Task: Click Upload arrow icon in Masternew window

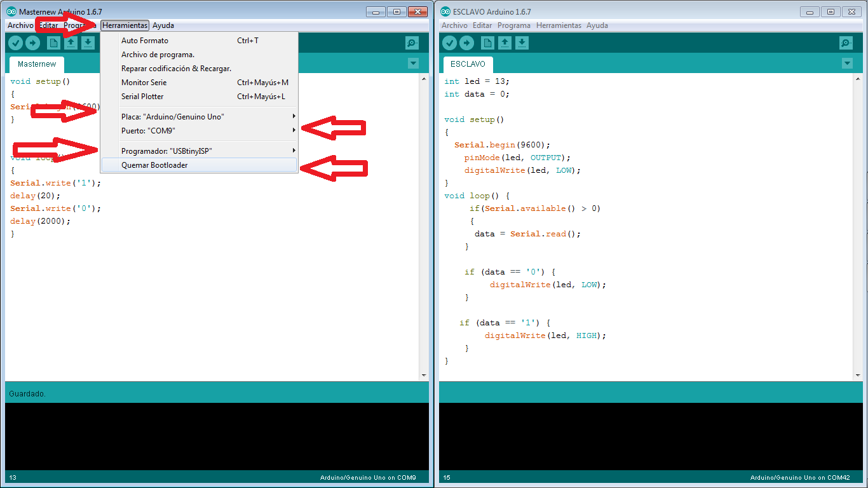Action: coord(32,43)
